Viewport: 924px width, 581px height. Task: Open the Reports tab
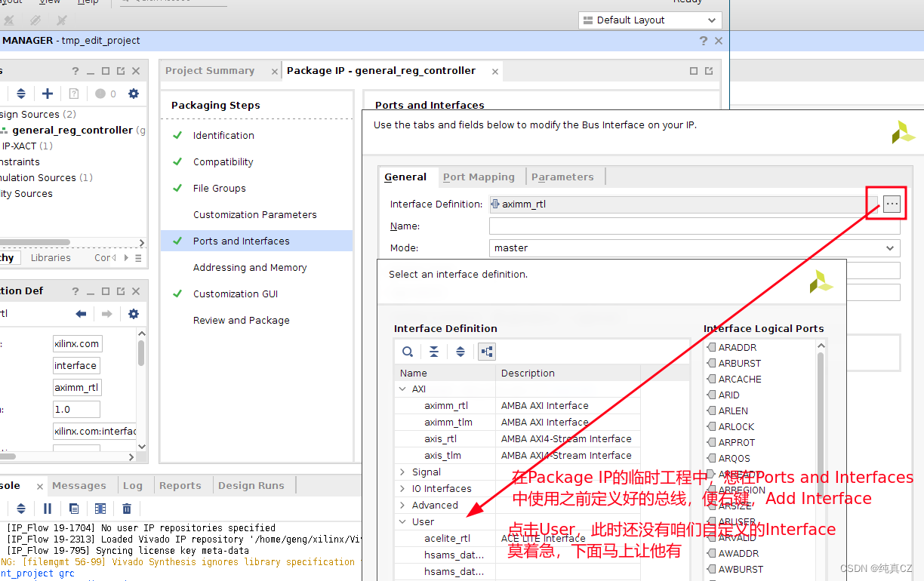pyautogui.click(x=180, y=486)
